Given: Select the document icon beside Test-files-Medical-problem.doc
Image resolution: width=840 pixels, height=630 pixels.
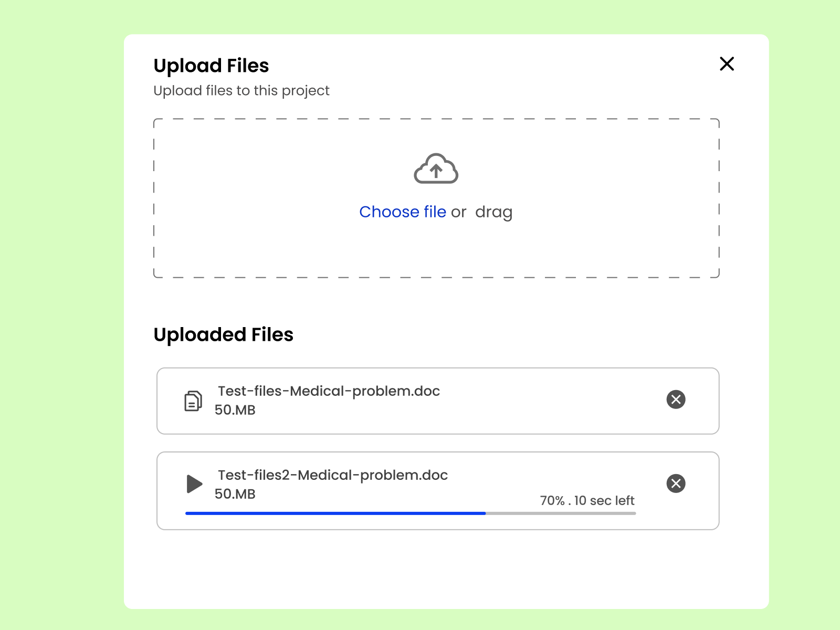Looking at the screenshot, I should 193,400.
